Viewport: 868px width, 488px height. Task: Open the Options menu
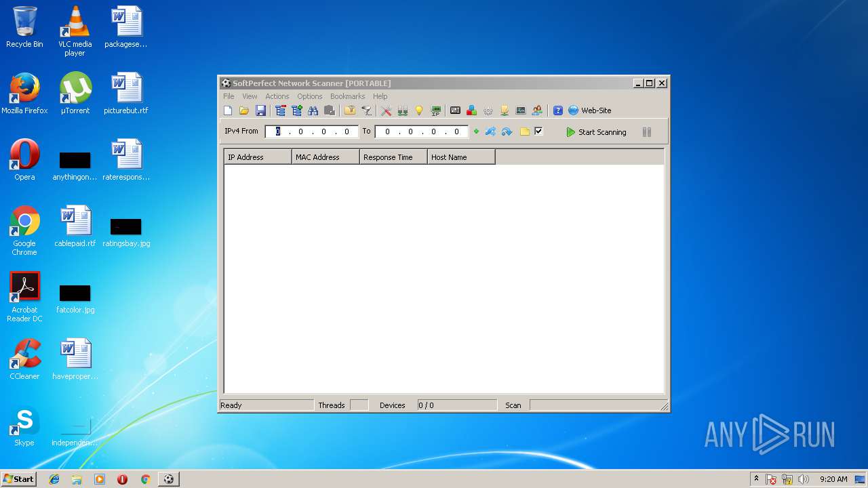click(310, 96)
